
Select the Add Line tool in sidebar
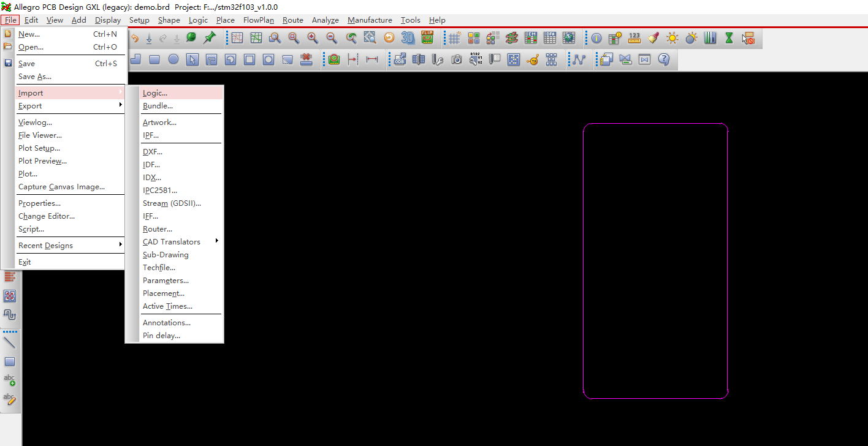(x=10, y=342)
